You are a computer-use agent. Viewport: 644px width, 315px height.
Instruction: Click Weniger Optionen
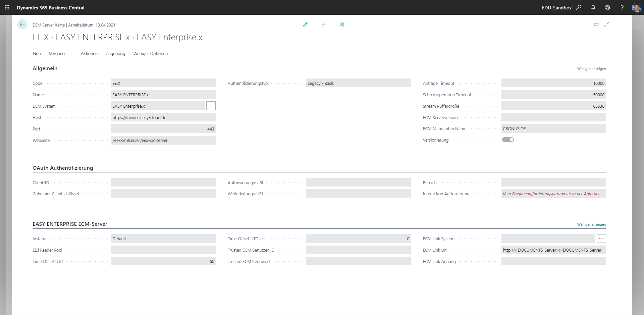pyautogui.click(x=151, y=54)
